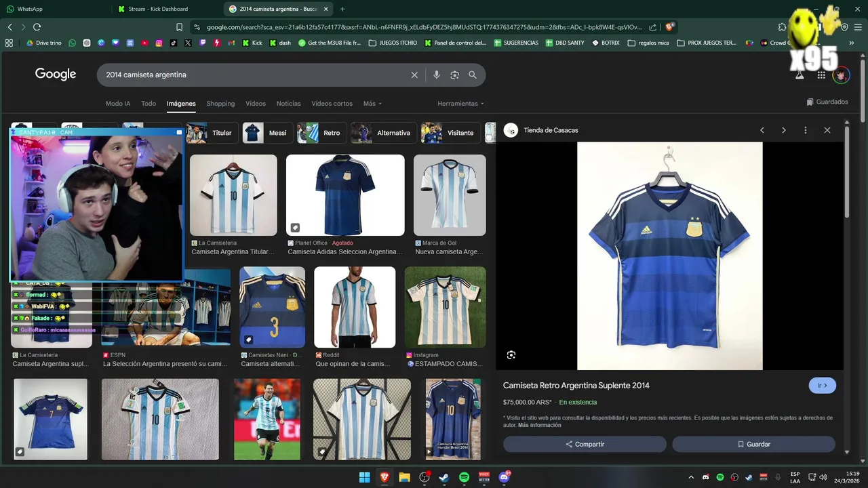The height and width of the screenshot is (488, 868).
Task: Open File Explorer from the taskbar
Action: (404, 477)
